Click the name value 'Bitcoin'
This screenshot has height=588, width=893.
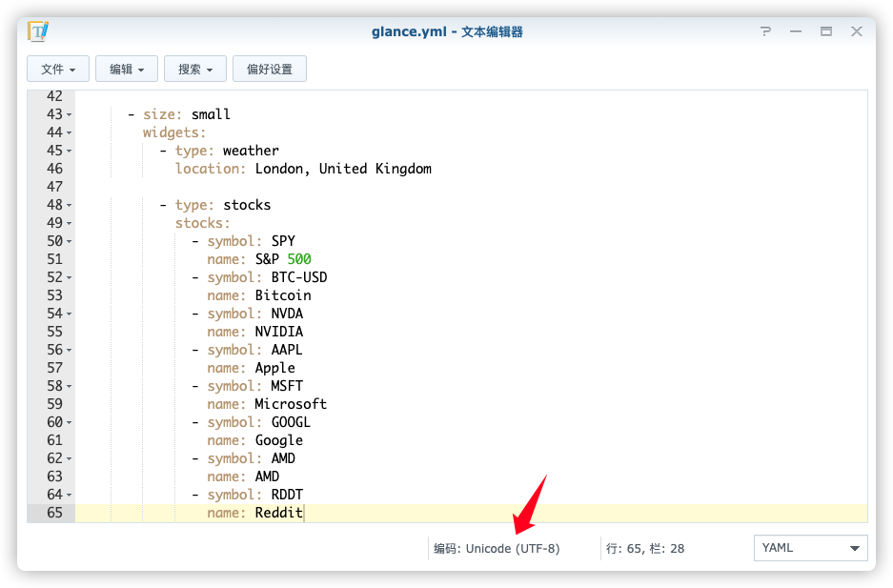(x=283, y=295)
